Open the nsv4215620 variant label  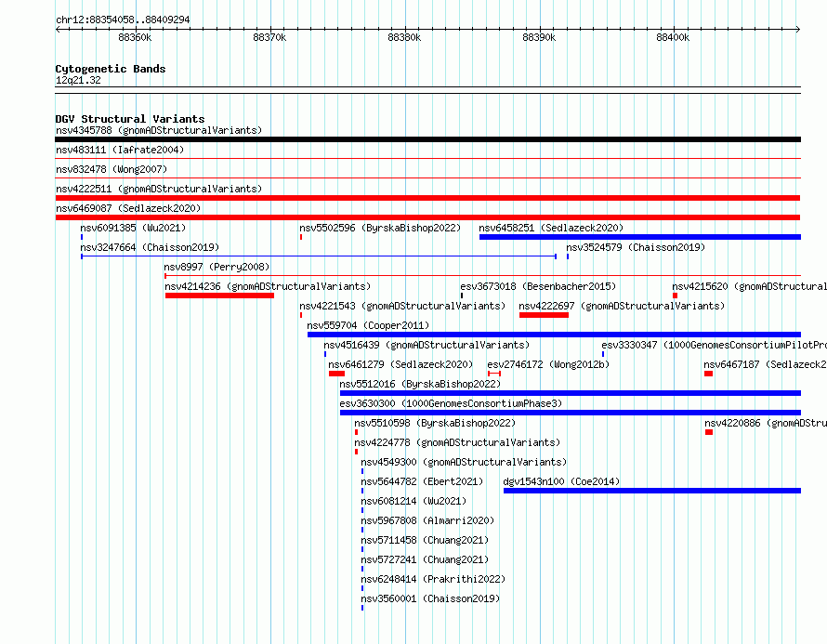click(x=749, y=286)
